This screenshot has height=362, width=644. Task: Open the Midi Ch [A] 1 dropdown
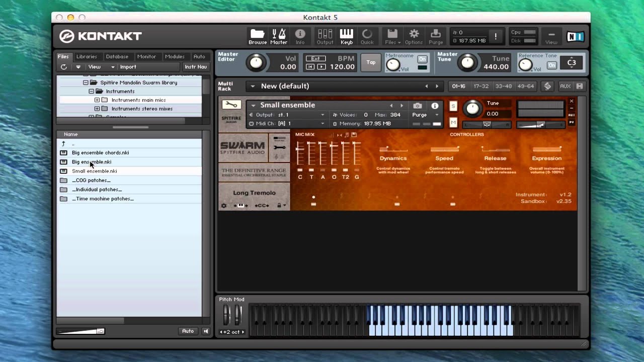click(287, 123)
